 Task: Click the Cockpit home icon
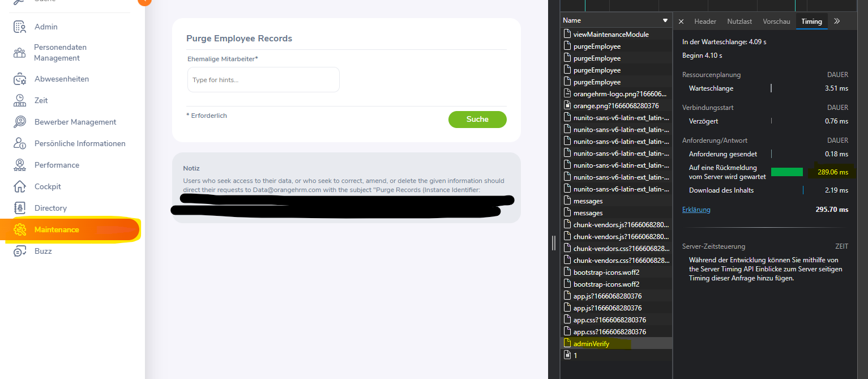pyautogui.click(x=19, y=186)
